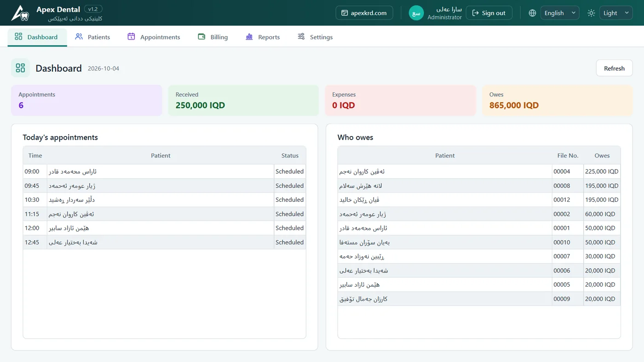
Task: Open the Patients tab
Action: pyautogui.click(x=93, y=37)
